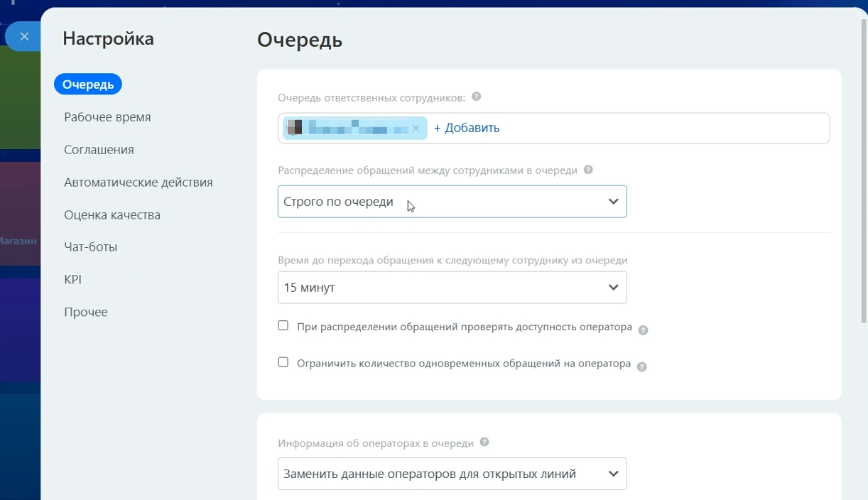The image size is (868, 500).
Task: Go to 'Рабочее время' section
Action: [x=107, y=117]
